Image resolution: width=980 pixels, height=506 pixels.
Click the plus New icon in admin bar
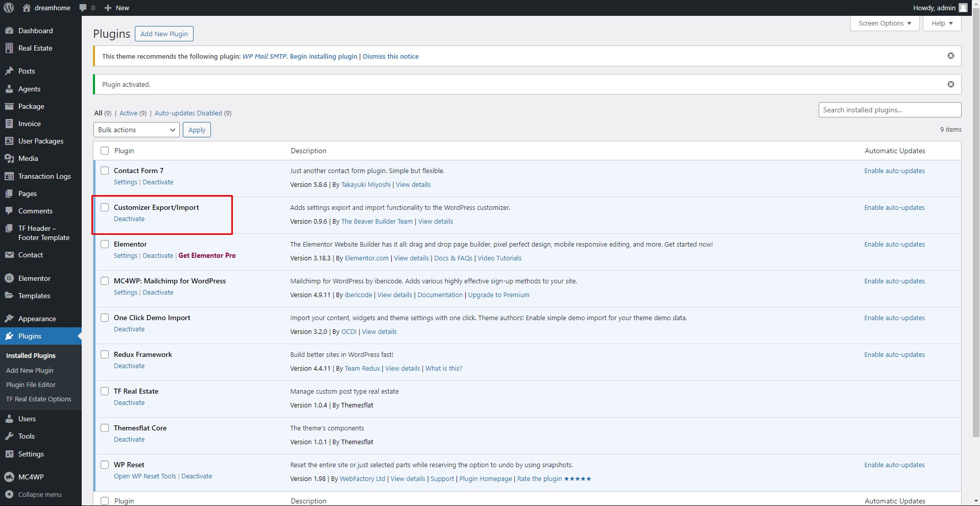pos(108,8)
